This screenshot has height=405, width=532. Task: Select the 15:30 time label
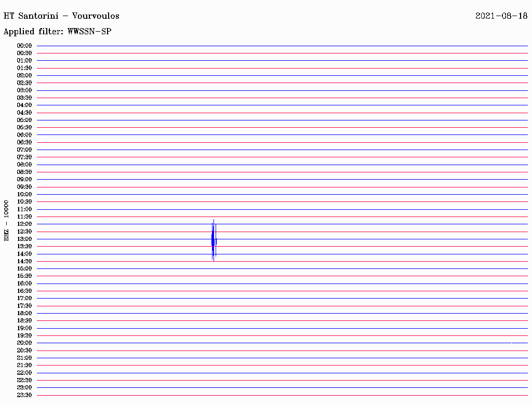24,276
